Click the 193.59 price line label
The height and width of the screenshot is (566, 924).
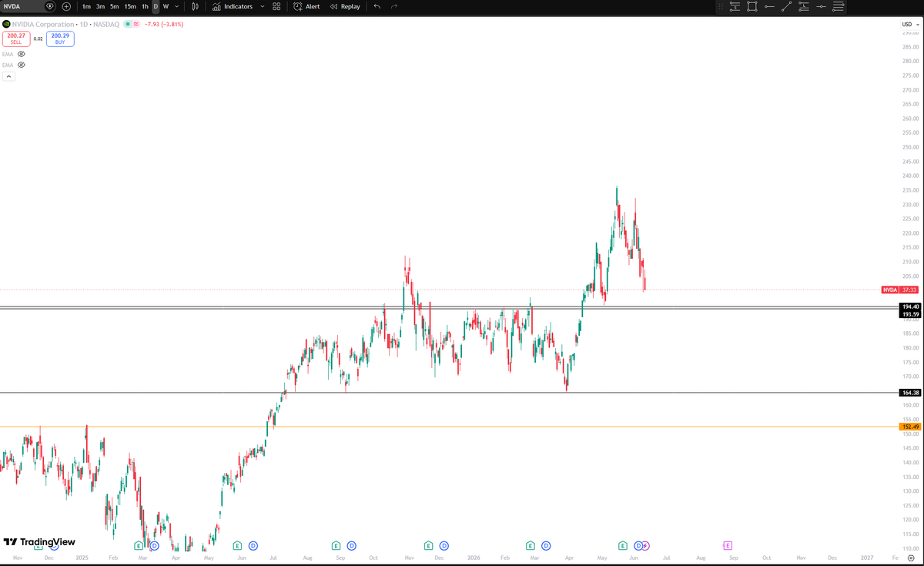910,314
